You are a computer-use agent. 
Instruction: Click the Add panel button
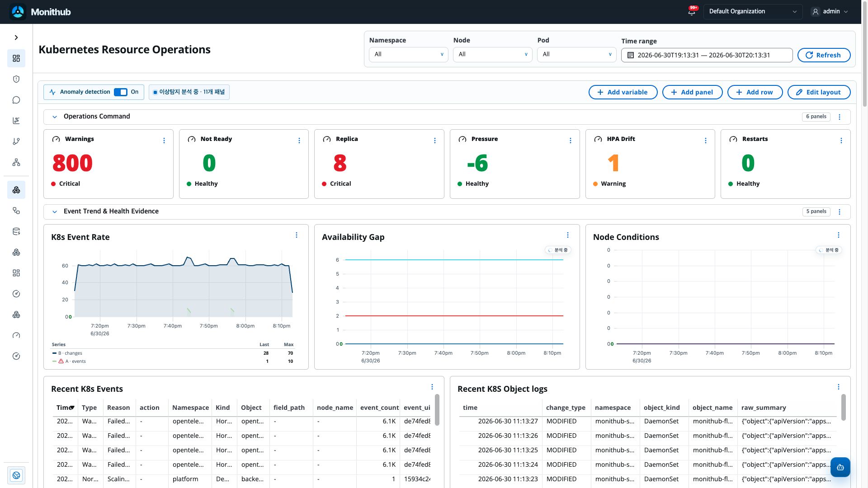pyautogui.click(x=692, y=92)
